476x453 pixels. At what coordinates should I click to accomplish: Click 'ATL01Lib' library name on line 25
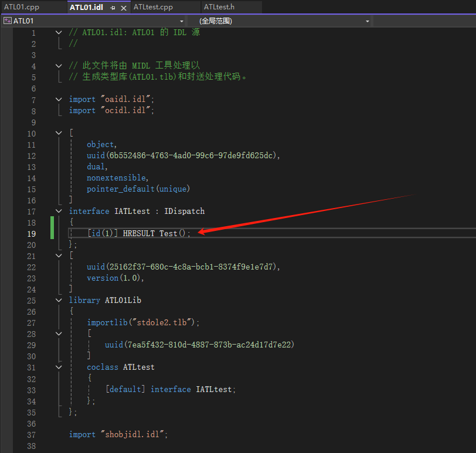pyautogui.click(x=123, y=301)
